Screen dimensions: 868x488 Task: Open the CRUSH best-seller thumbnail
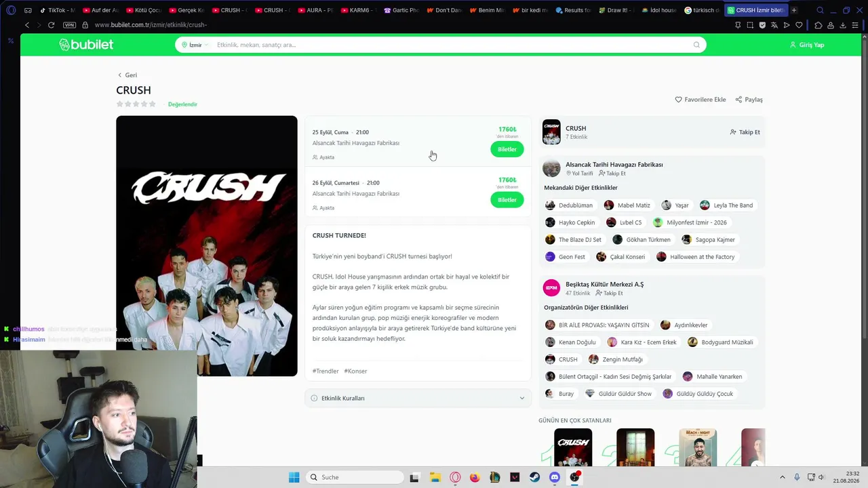pyautogui.click(x=573, y=447)
